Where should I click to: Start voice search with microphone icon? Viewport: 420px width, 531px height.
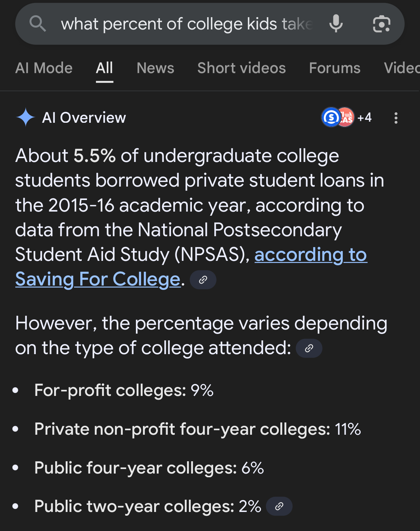click(336, 24)
